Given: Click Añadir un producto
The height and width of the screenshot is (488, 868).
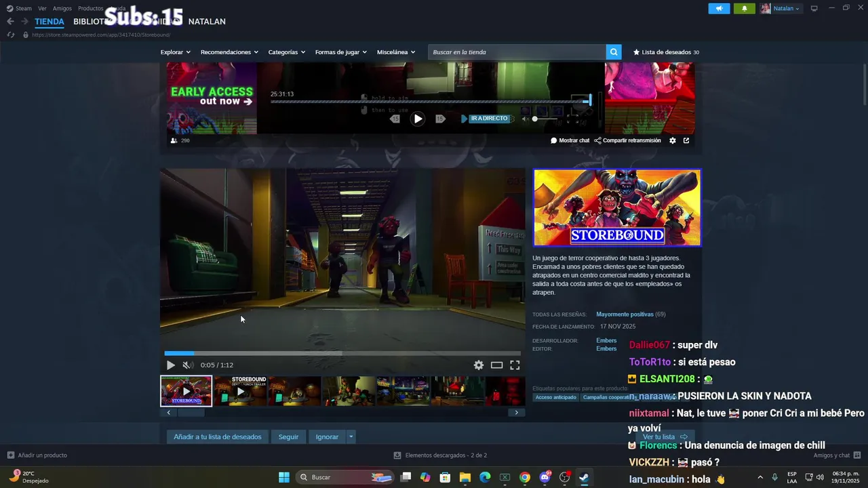Looking at the screenshot, I should 37,455.
